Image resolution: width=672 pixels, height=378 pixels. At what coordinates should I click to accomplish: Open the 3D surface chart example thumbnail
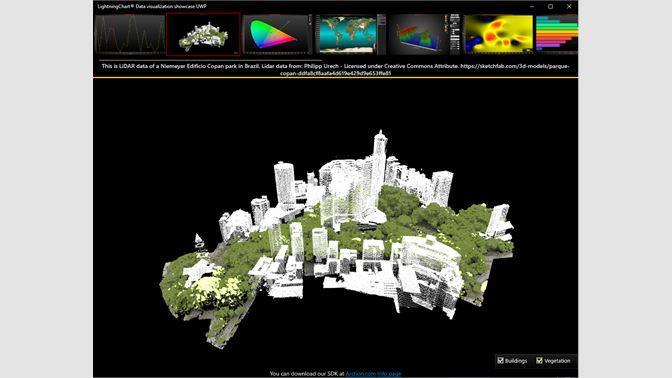click(x=424, y=34)
